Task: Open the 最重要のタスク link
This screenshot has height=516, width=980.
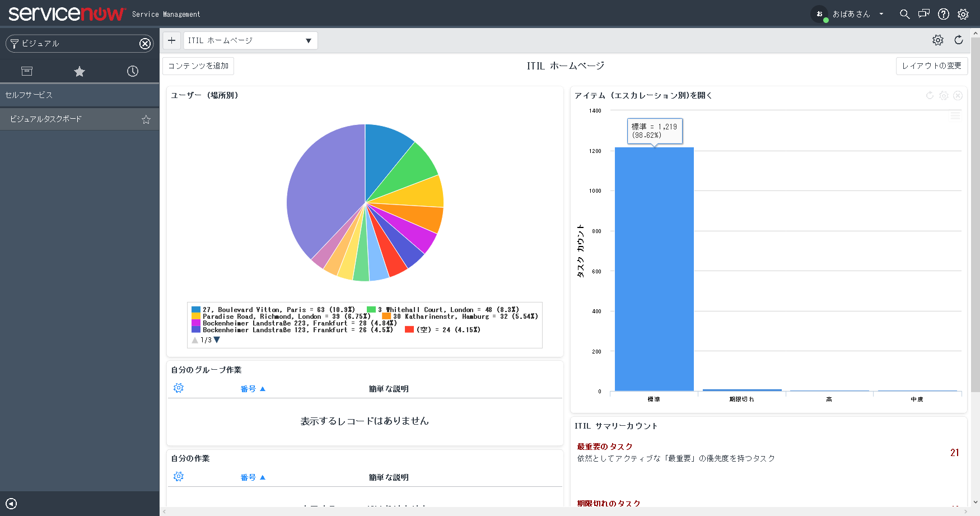Action: point(604,447)
